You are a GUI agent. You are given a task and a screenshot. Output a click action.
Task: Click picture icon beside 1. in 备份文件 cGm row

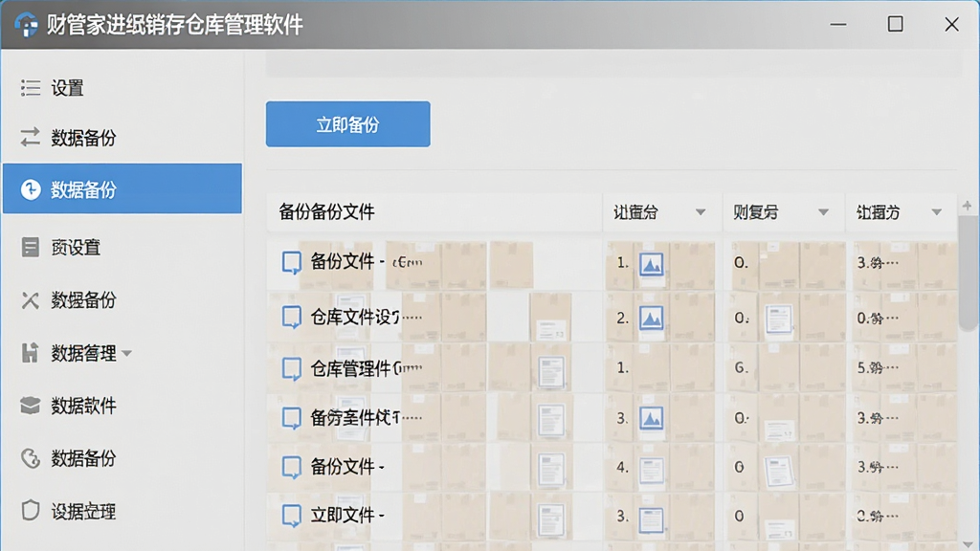pos(651,264)
